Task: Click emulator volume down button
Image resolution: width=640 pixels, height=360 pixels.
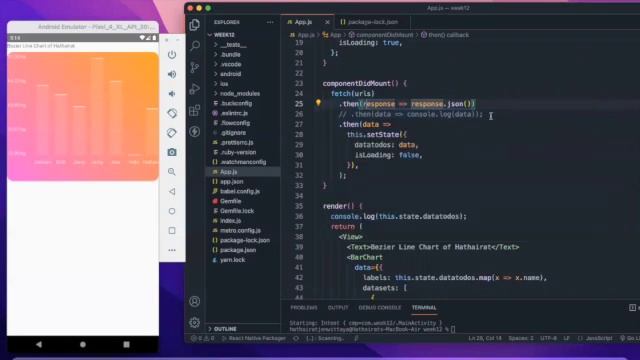Action: (172, 93)
